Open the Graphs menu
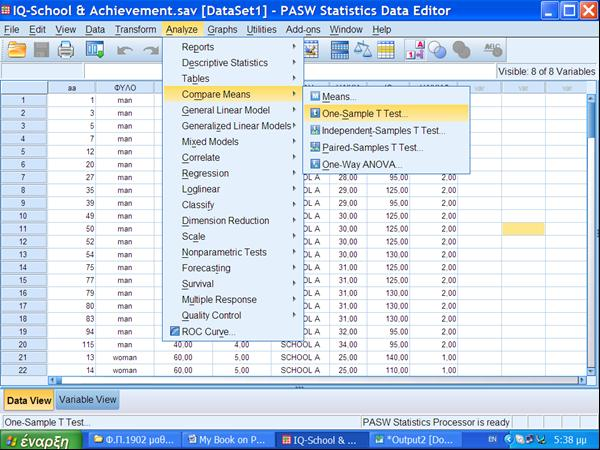 [222, 29]
